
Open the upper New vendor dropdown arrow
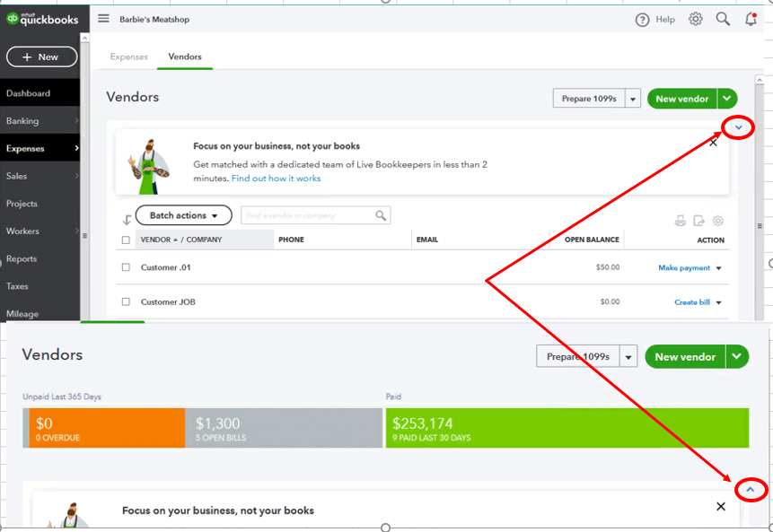(x=727, y=99)
